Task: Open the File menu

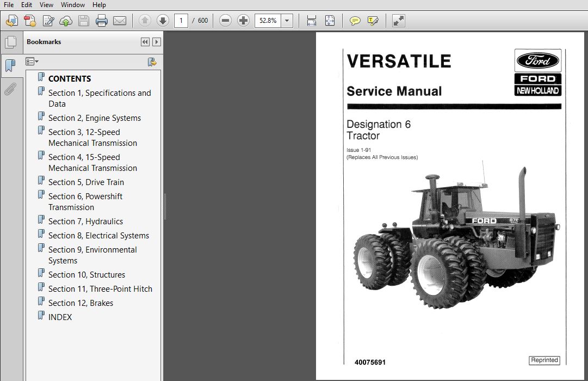Action: pyautogui.click(x=9, y=5)
